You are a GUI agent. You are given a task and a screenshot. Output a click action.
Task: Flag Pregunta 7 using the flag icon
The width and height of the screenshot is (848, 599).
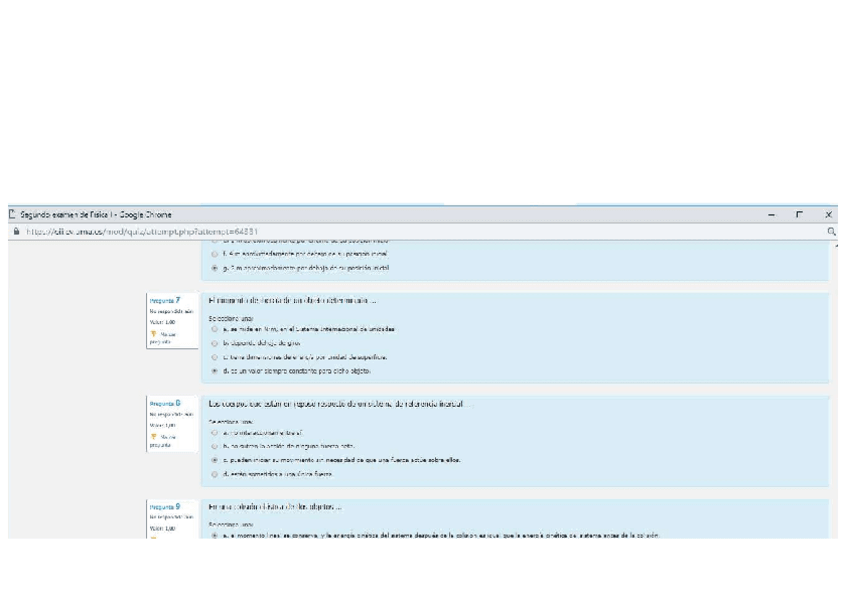click(153, 335)
